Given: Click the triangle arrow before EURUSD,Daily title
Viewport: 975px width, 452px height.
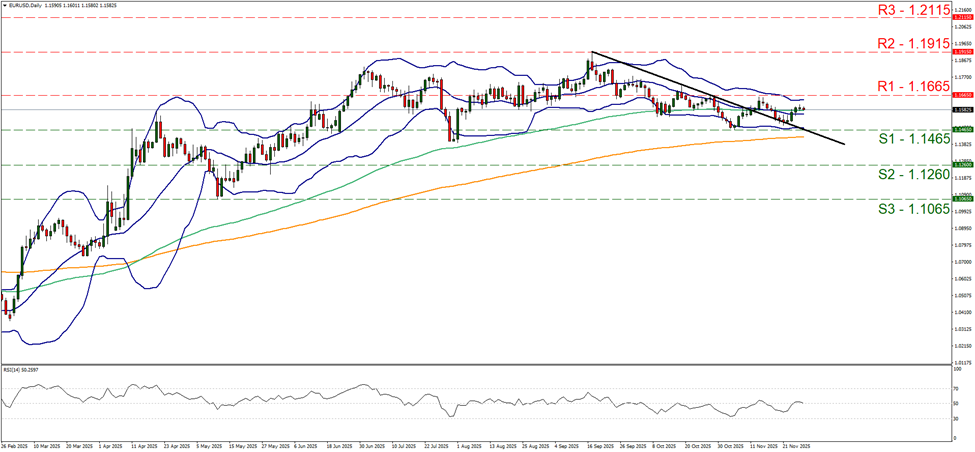Looking at the screenshot, I should pyautogui.click(x=6, y=6).
